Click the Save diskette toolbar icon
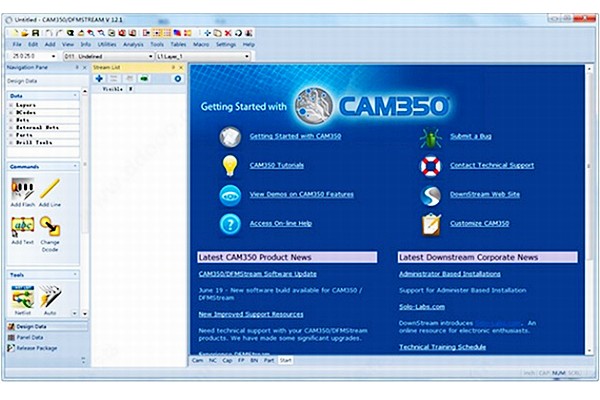 (x=35, y=33)
